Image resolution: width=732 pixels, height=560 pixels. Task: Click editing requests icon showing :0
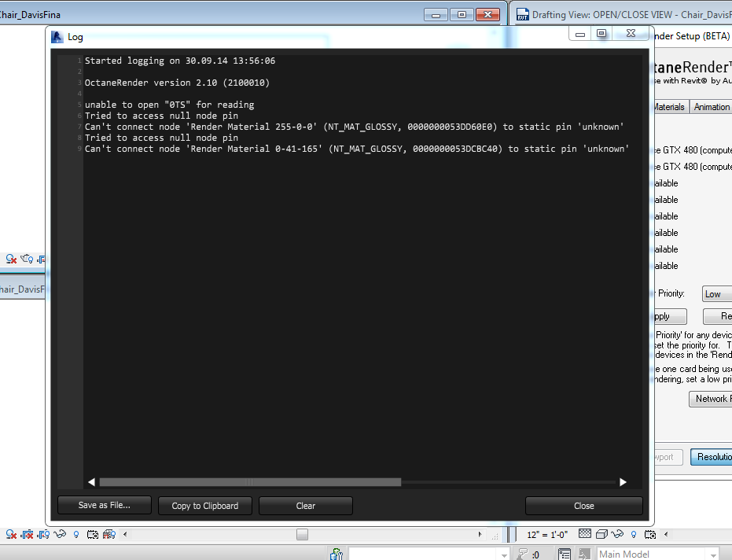click(x=528, y=554)
